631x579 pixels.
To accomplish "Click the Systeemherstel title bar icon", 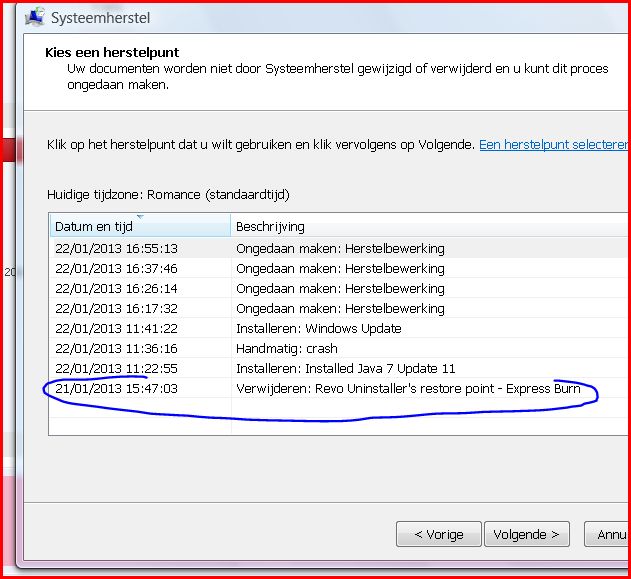I will (x=35, y=16).
